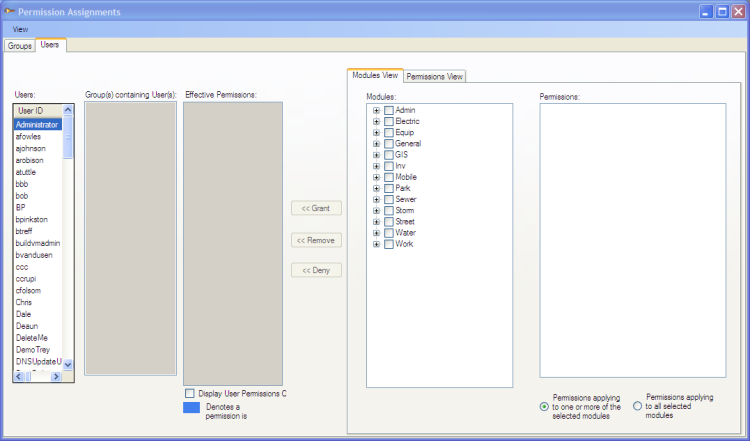Check the Park module checkbox
This screenshot has height=441, width=750.
389,188
